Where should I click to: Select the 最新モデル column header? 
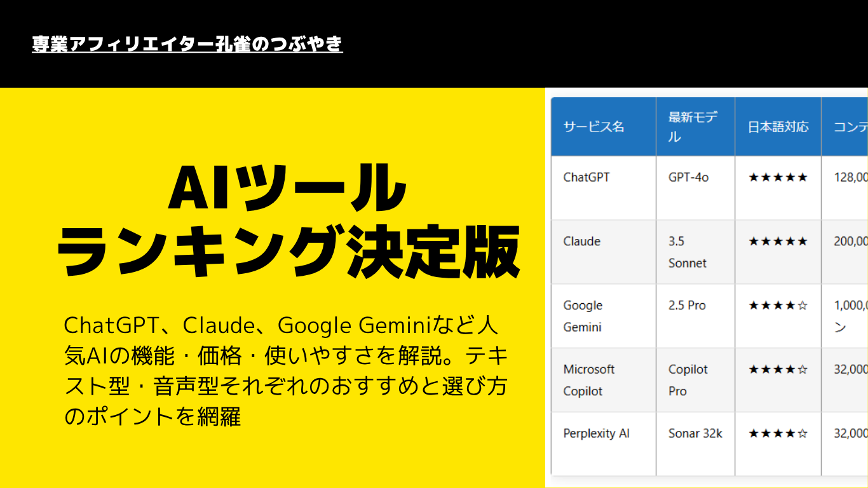[x=693, y=126]
